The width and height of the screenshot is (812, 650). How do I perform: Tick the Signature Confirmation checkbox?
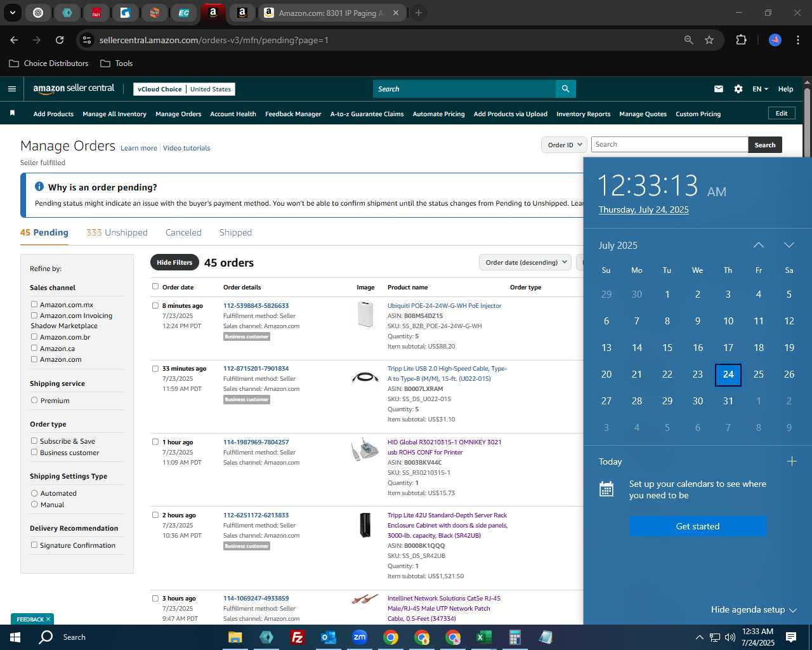[x=34, y=545]
